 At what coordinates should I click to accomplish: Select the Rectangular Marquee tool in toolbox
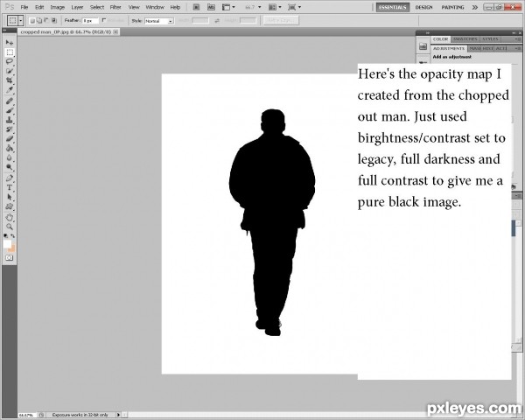[x=10, y=52]
